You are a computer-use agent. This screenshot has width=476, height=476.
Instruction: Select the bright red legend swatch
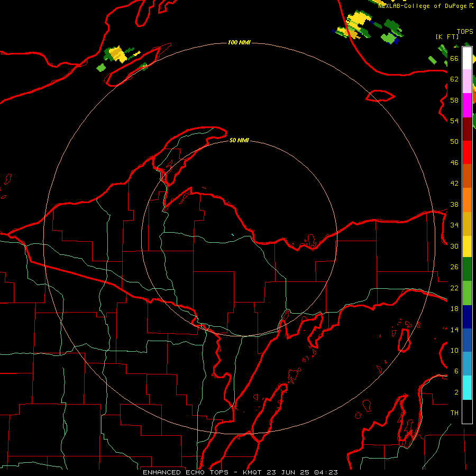click(x=467, y=152)
